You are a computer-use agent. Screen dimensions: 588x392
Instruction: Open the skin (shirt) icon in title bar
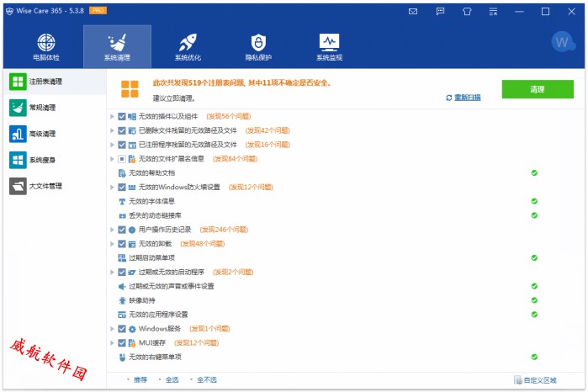(490, 12)
